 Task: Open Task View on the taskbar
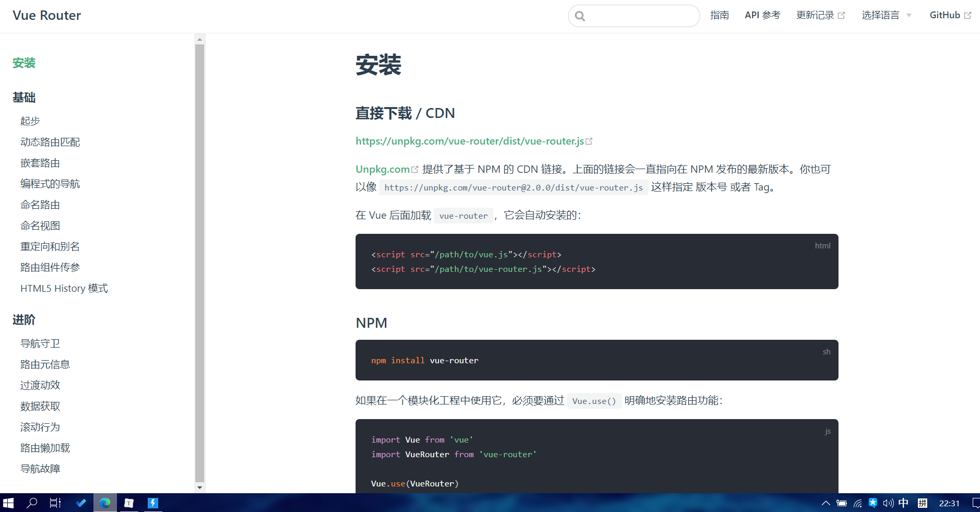(x=55, y=503)
